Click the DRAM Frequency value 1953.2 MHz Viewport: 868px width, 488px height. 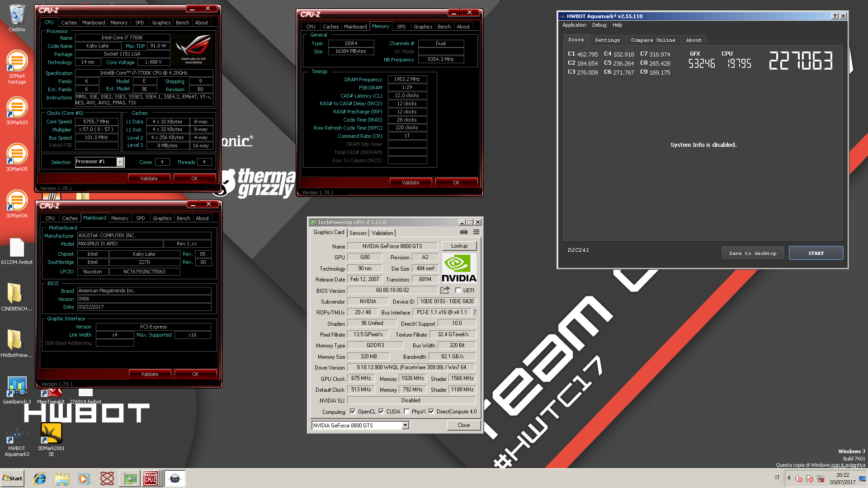pos(407,79)
